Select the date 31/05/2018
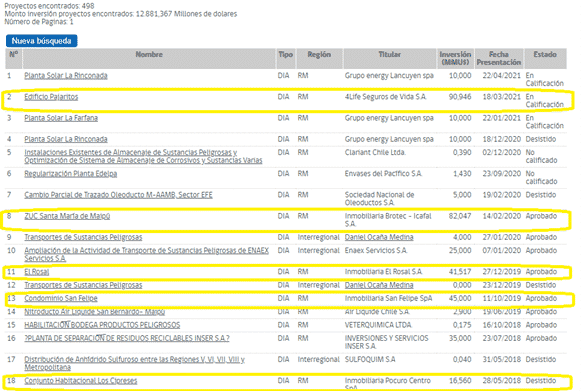The image size is (581, 391). (501, 359)
